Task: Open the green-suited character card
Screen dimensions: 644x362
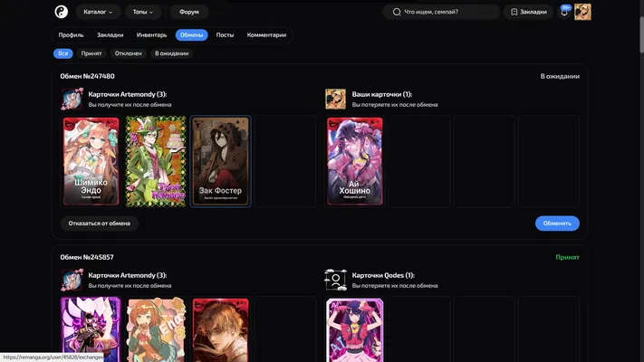Action: click(x=156, y=161)
